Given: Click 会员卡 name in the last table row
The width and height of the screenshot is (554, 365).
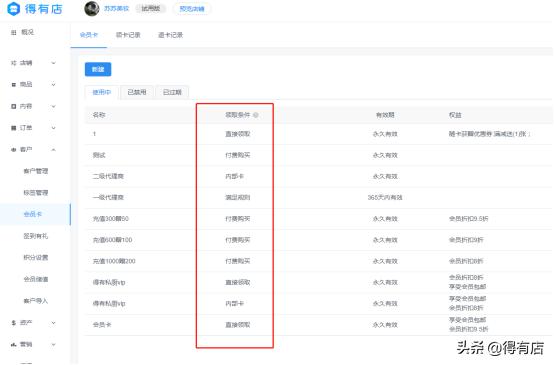Looking at the screenshot, I should pos(102,325).
